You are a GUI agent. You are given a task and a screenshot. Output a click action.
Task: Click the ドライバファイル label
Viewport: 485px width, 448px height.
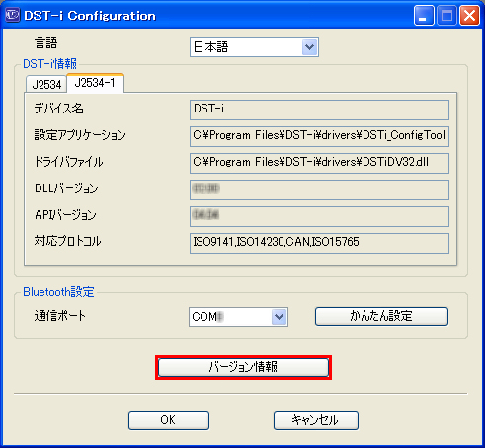[68, 162]
